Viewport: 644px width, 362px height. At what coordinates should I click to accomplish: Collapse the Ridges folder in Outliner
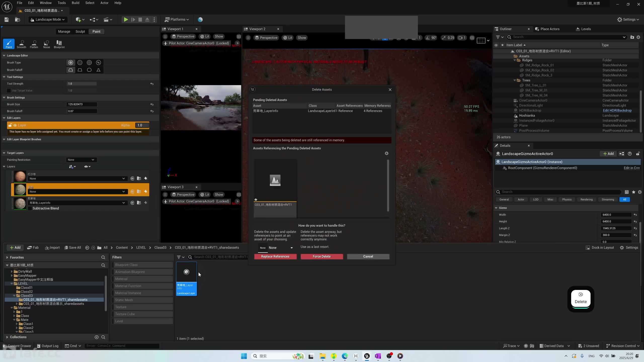pyautogui.click(x=515, y=60)
